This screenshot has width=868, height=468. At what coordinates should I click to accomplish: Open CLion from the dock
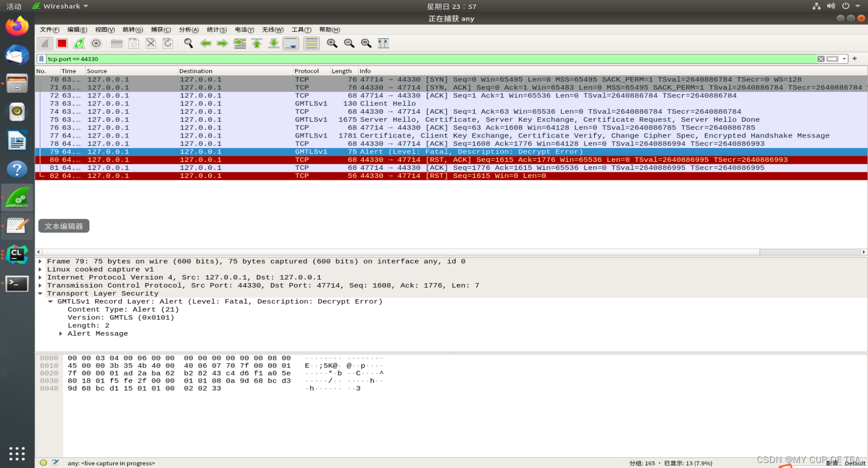click(x=17, y=255)
